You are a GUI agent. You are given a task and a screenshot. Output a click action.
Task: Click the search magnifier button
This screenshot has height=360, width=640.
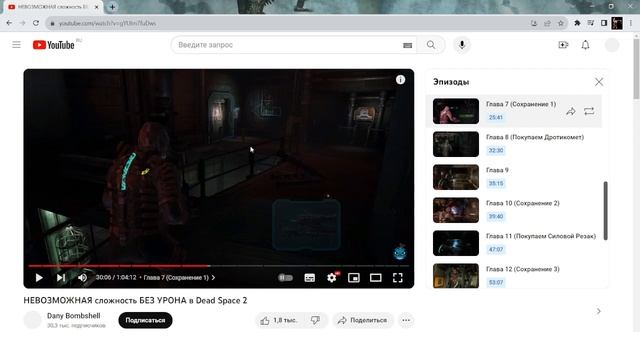point(431,45)
